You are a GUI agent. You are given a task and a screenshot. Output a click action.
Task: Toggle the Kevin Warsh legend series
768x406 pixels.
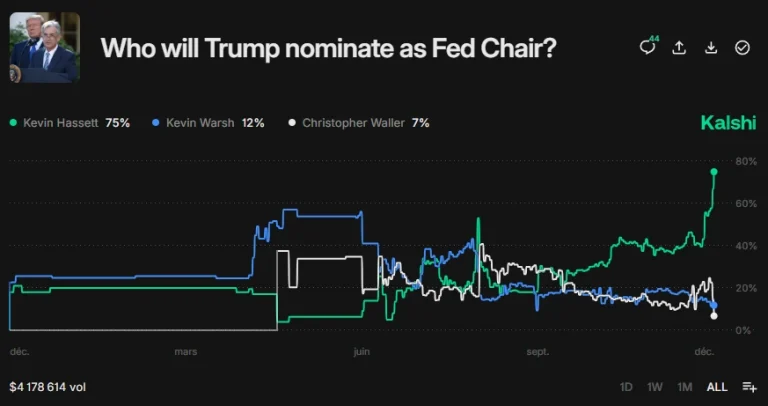pos(208,123)
